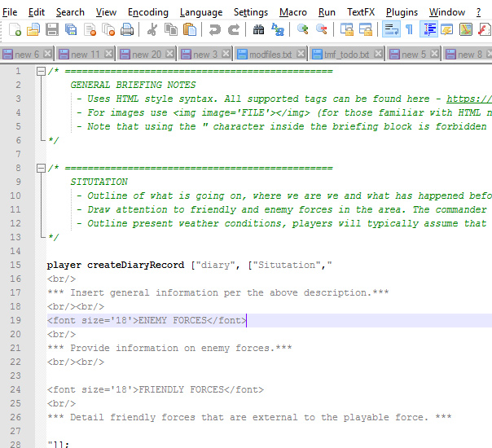
Task: Close the new 20 tab
Action: [169, 54]
